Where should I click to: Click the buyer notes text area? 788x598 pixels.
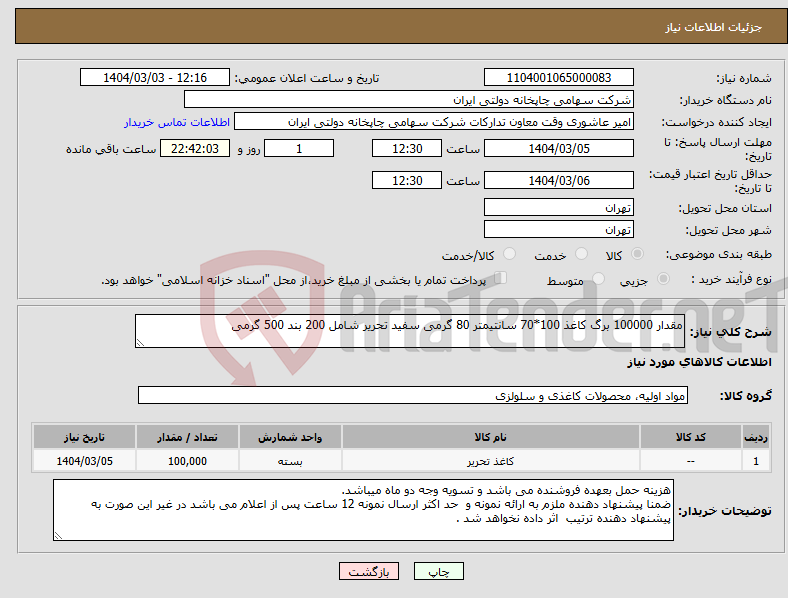[363, 510]
